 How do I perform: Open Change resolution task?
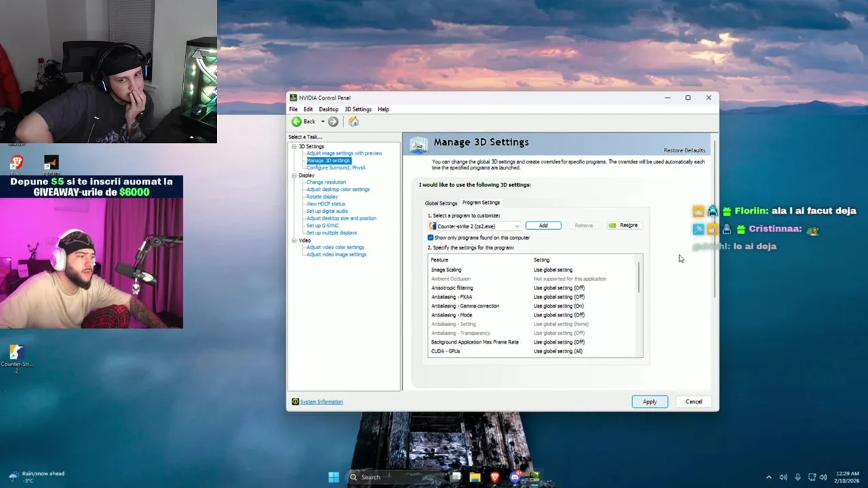[325, 182]
